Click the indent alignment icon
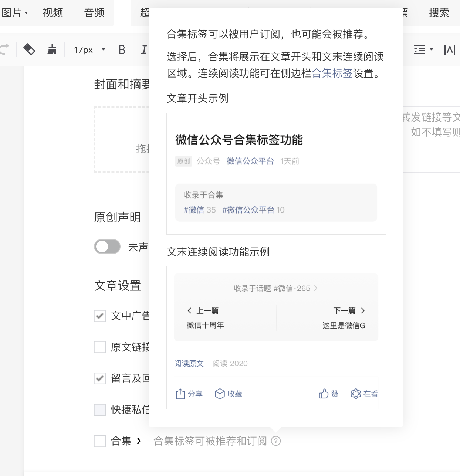460x476 pixels. (x=419, y=50)
